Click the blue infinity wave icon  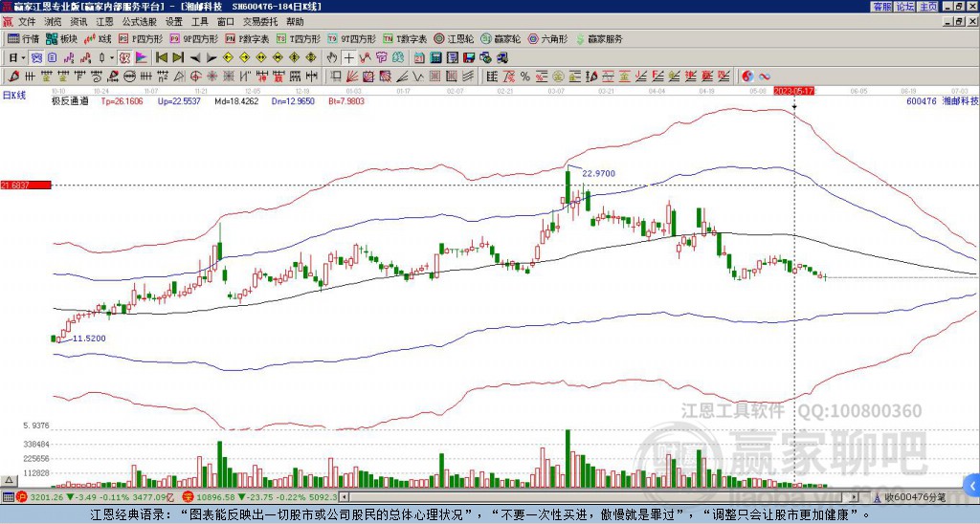coord(765,76)
